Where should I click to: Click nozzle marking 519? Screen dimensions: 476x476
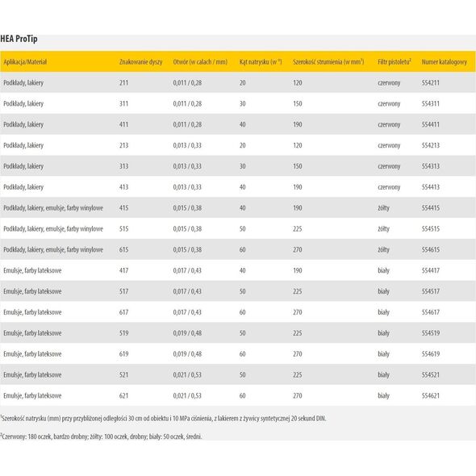point(124,333)
